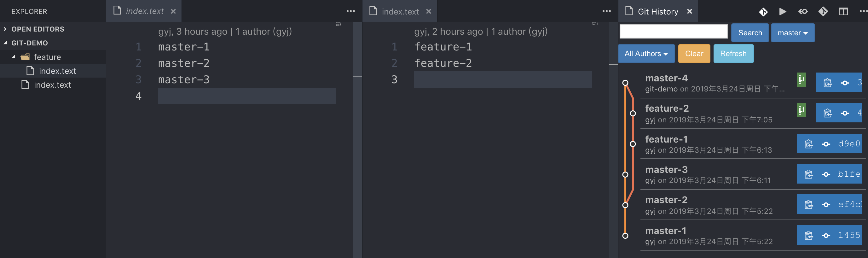
Task: Switch to the Git History tab
Action: point(657,12)
